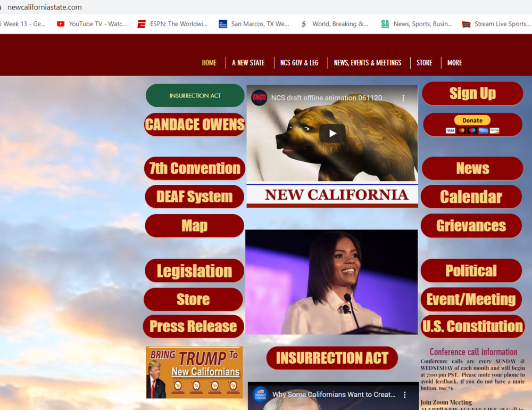532x410 pixels.
Task: Click the address bar URL
Action: [x=45, y=7]
